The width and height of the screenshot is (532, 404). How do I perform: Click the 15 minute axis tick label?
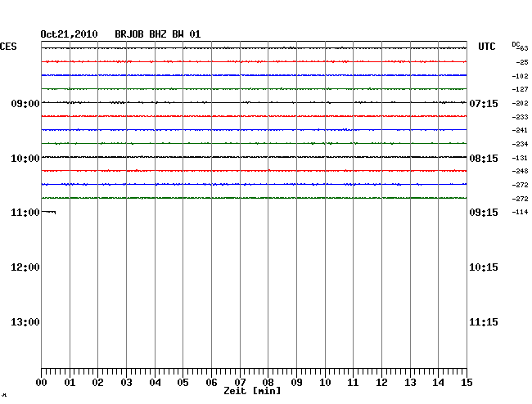pos(467,383)
